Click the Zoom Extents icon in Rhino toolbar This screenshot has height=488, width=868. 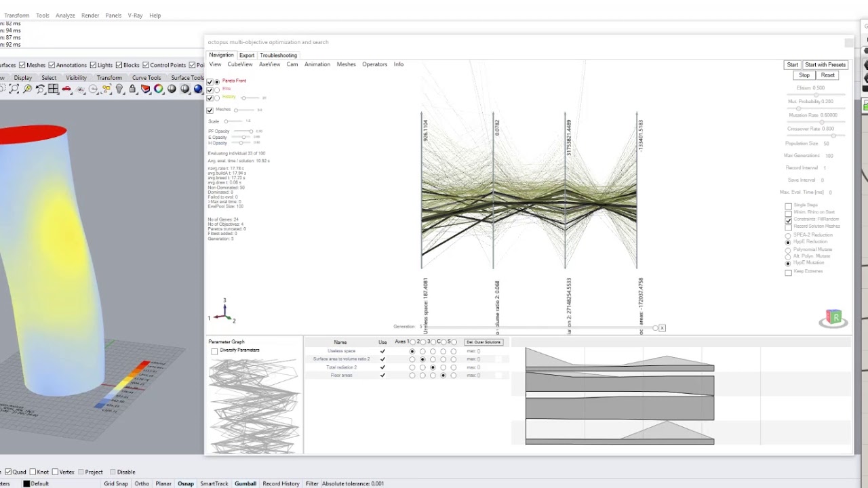tap(14, 89)
